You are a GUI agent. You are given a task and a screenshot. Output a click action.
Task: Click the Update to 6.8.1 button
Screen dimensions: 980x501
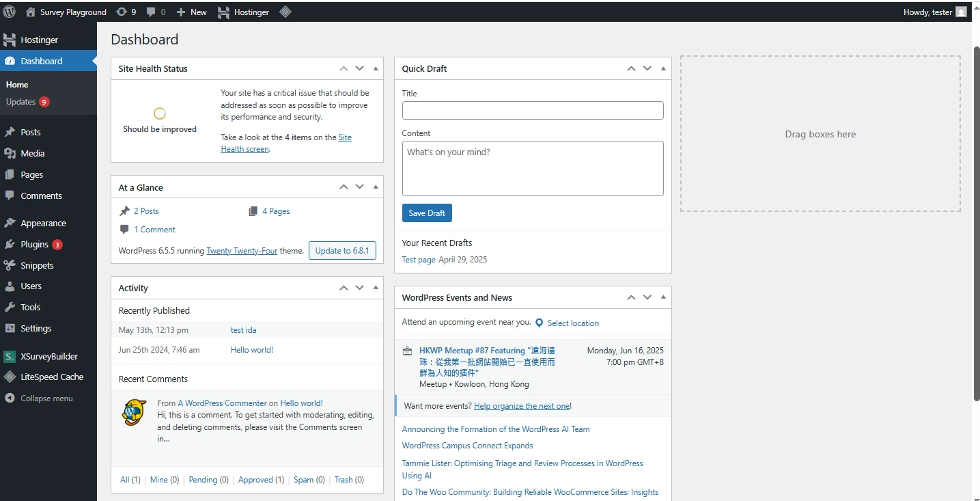pyautogui.click(x=342, y=251)
